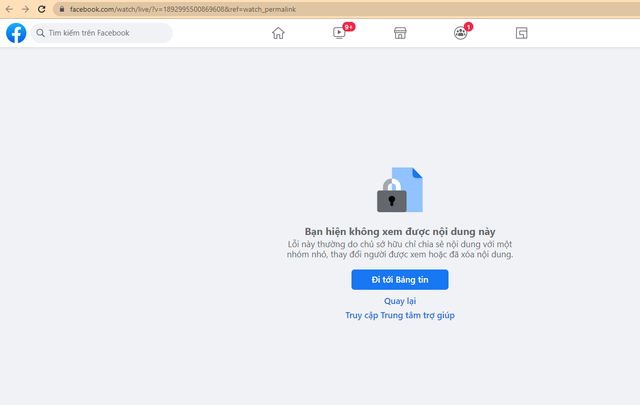Screen dimensions: 640x405
Task: Click the padlock icon in the address bar
Action: [62, 8]
